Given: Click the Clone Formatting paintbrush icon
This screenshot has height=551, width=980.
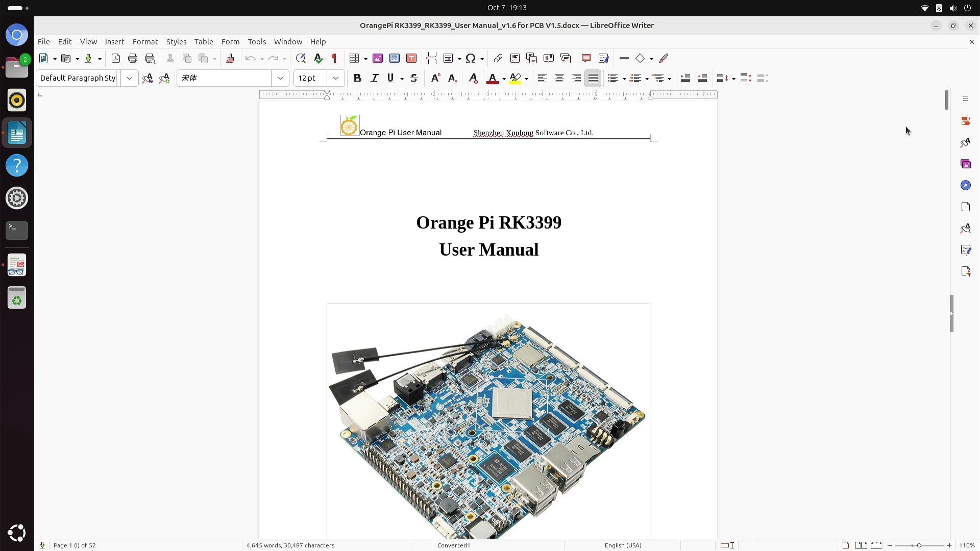Looking at the screenshot, I should pos(230,58).
